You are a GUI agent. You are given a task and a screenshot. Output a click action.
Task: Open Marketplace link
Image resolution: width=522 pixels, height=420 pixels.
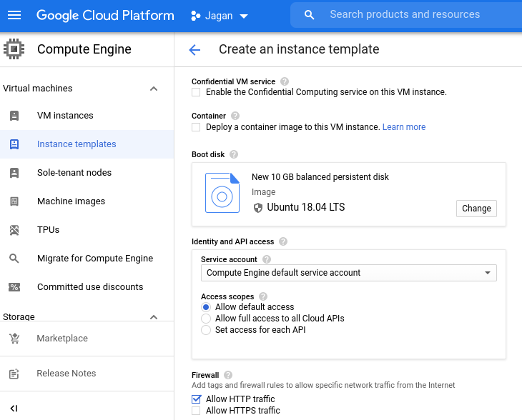[62, 339]
